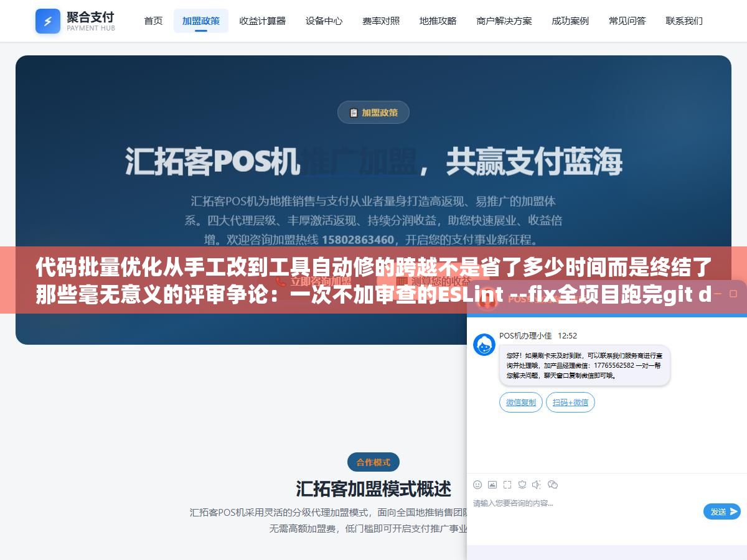This screenshot has width=747, height=560.
Task: Send the chat message with 发送
Action: (722, 511)
